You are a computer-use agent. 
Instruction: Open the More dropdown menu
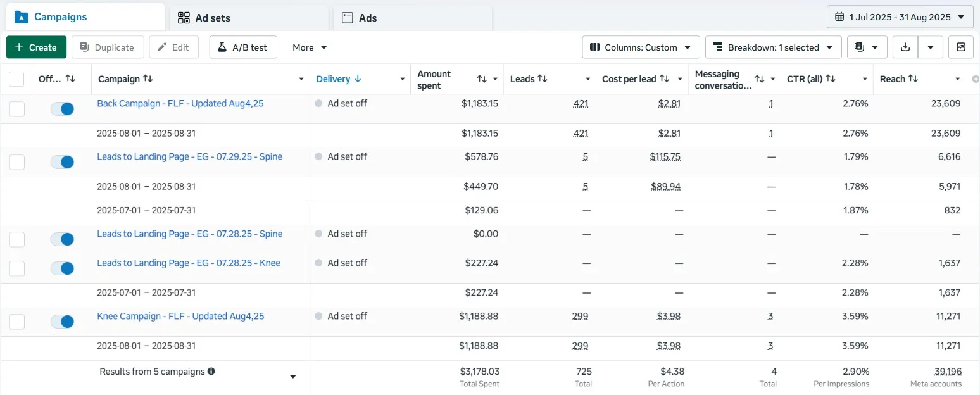[310, 47]
